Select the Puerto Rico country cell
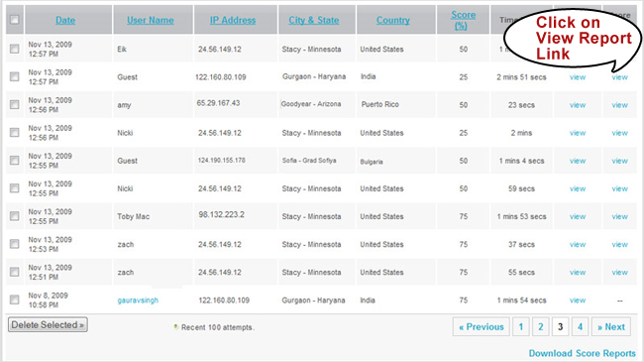The height and width of the screenshot is (362, 644). [x=379, y=104]
